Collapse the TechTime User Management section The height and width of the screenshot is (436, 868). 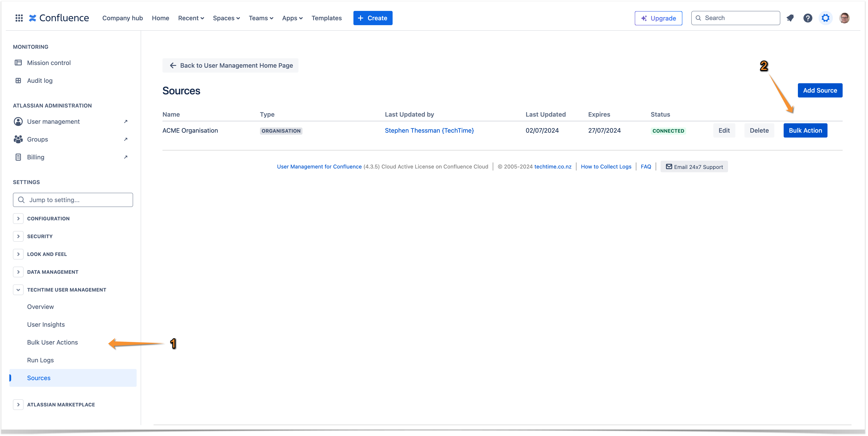[18, 290]
